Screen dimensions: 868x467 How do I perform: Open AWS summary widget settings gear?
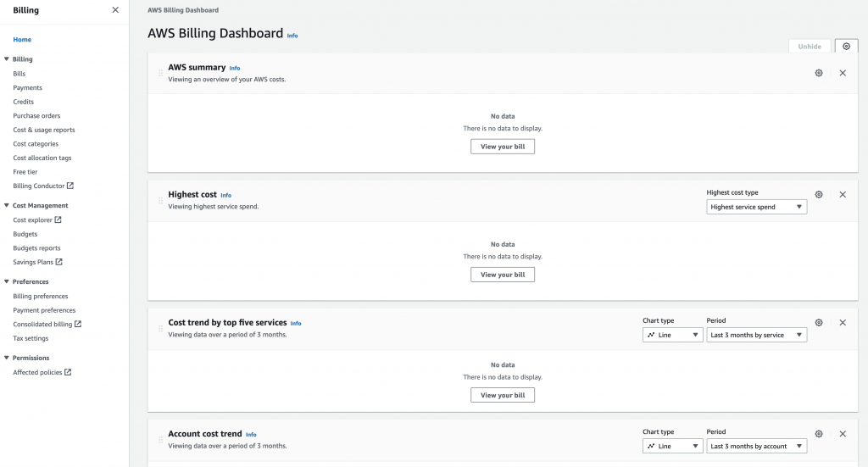click(x=819, y=73)
